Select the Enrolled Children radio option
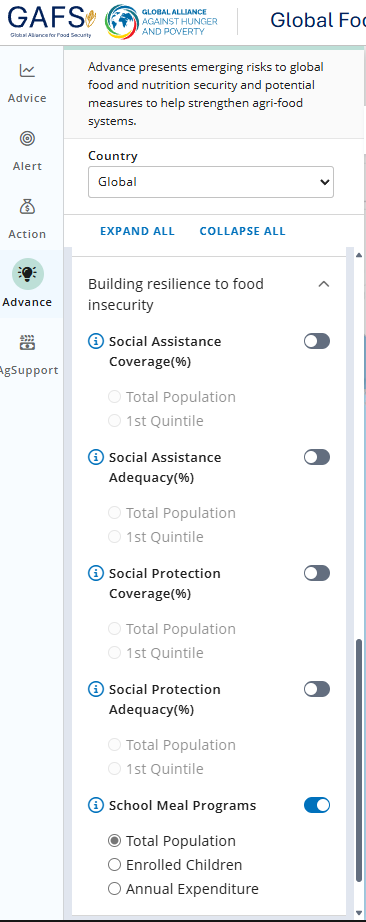Screen dimensions: 366x922 (114, 864)
